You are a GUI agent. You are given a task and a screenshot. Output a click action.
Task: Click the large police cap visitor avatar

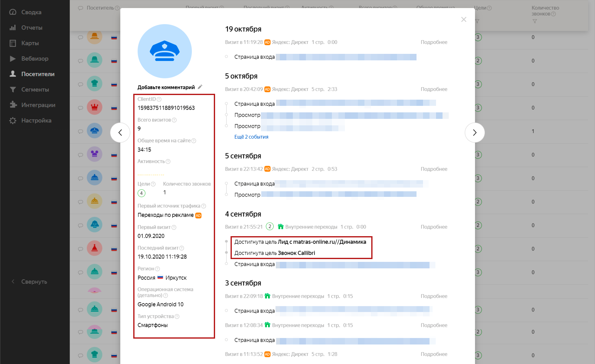165,51
